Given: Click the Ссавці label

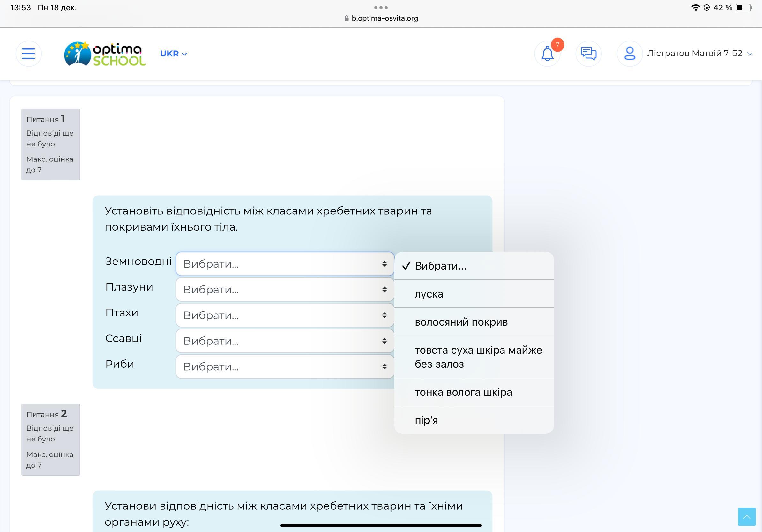Looking at the screenshot, I should click(x=123, y=338).
